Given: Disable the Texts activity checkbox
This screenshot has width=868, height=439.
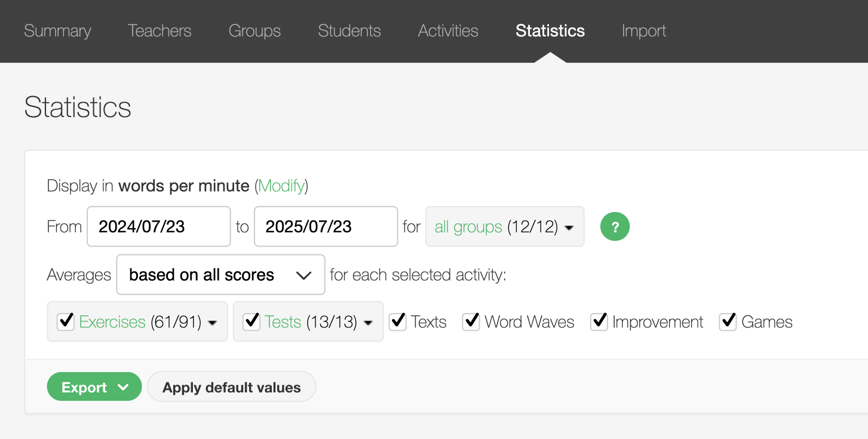Looking at the screenshot, I should pyautogui.click(x=398, y=321).
